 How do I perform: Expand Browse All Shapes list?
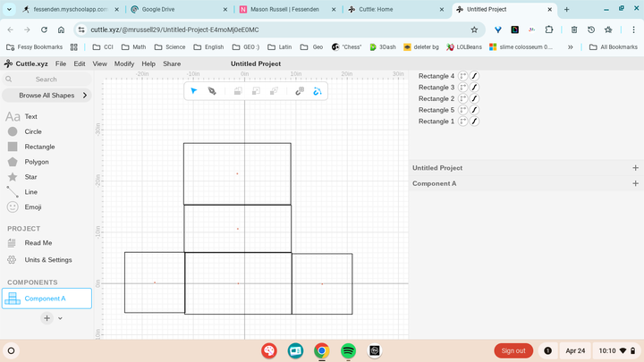point(47,95)
